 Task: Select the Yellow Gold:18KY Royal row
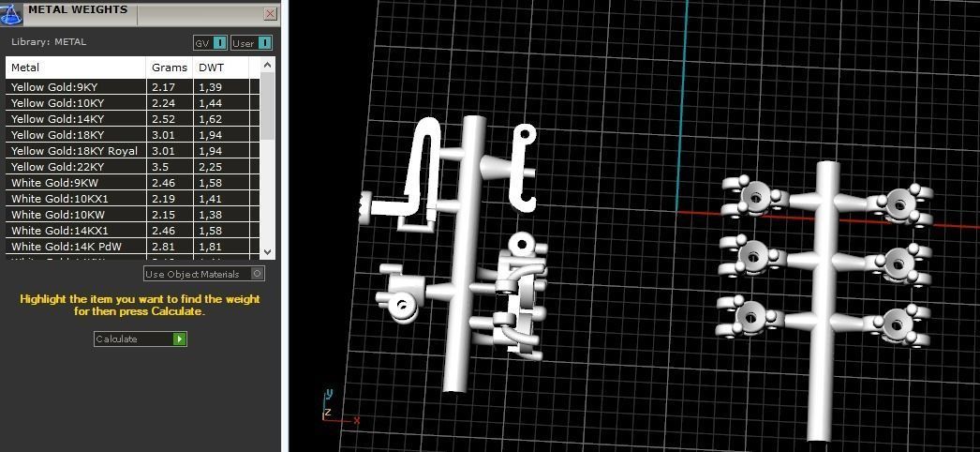(132, 151)
